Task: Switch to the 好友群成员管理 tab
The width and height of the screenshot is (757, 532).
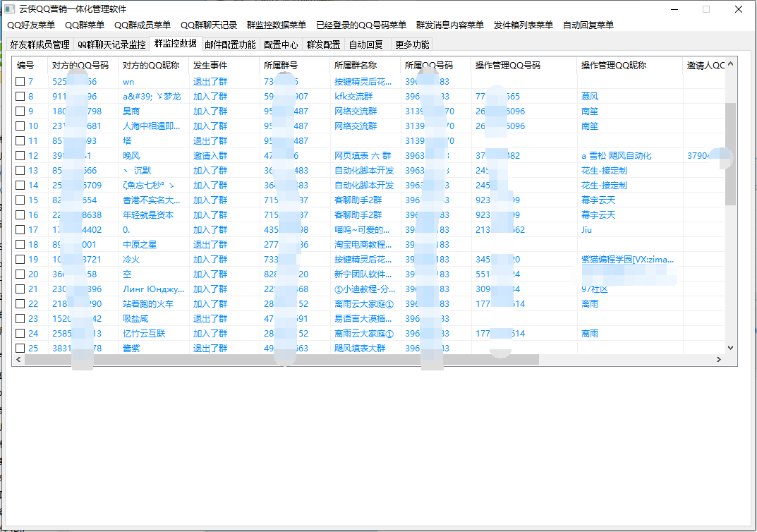Action: pyautogui.click(x=40, y=44)
